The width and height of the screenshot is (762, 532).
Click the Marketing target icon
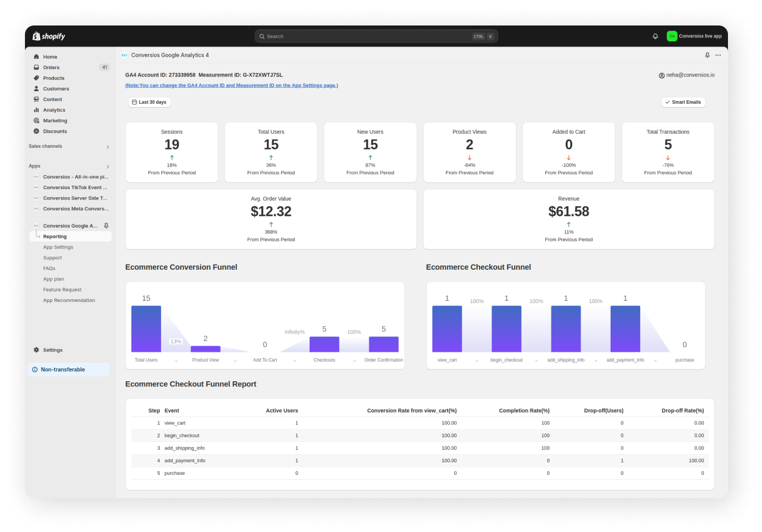[x=36, y=121]
